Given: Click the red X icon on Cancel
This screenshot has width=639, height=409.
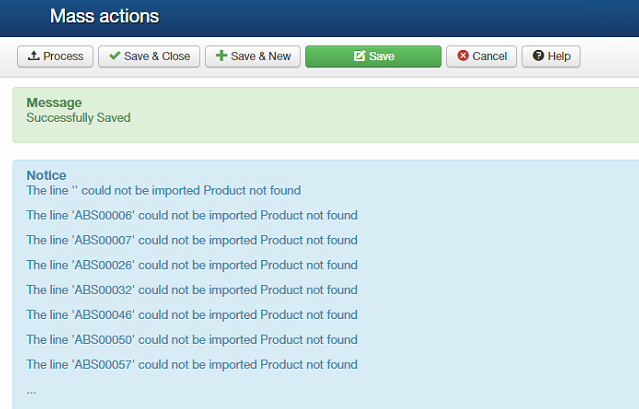Looking at the screenshot, I should tap(463, 56).
